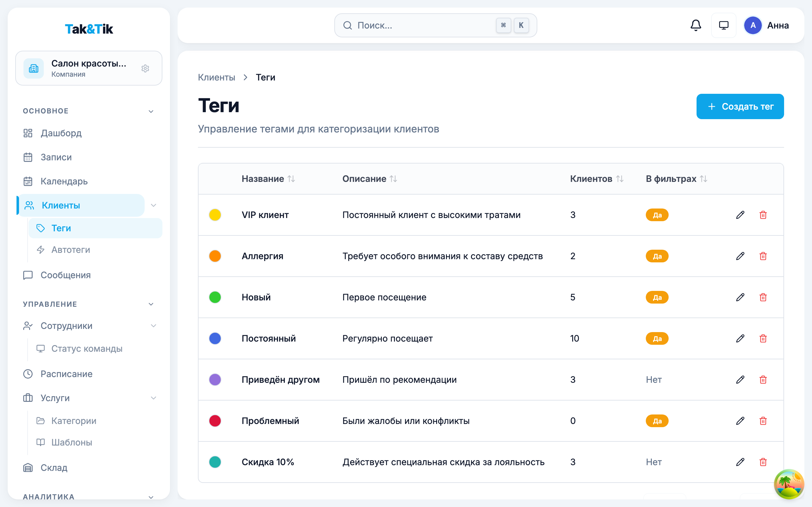812x507 pixels.
Task: Edit the Новый tag row
Action: point(740,298)
